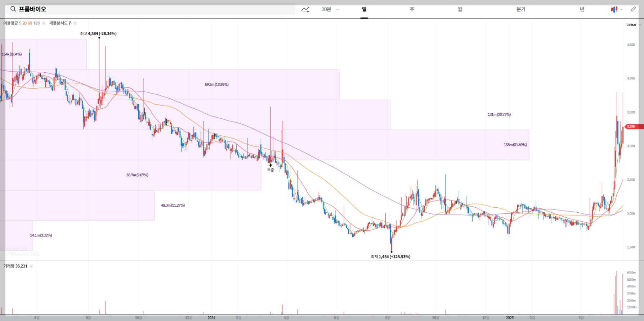The width and height of the screenshot is (644, 321).
Task: Click the 2024 year label on time axis
Action: [x=211, y=318]
